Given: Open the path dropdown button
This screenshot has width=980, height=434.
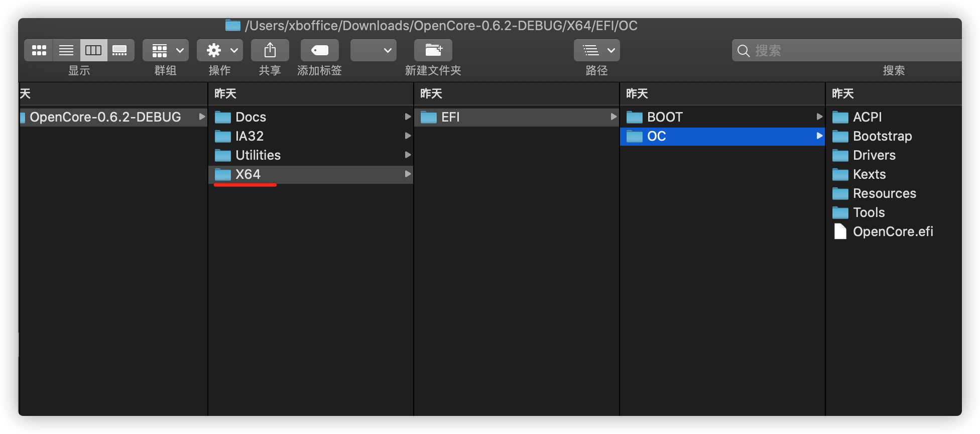Looking at the screenshot, I should (597, 50).
